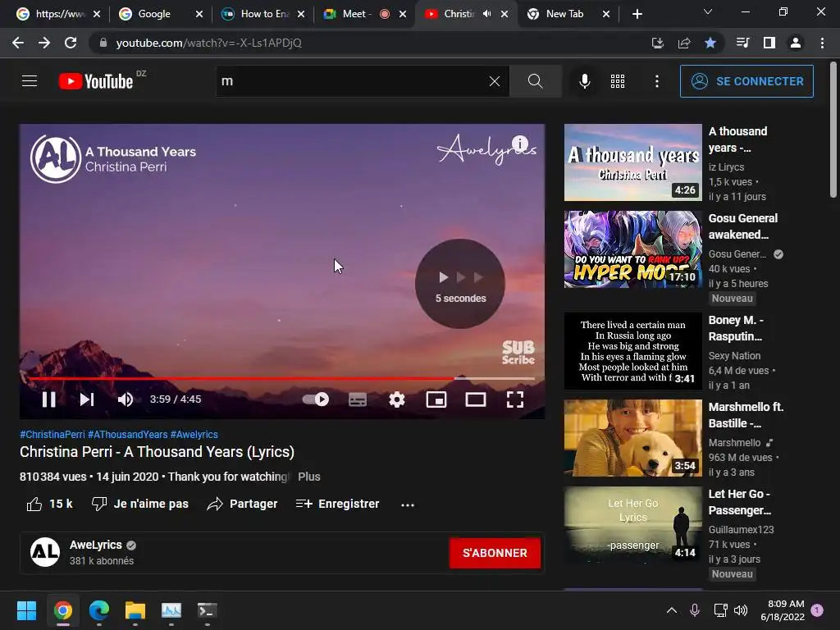
Task: Click the address bar URL
Action: click(x=209, y=43)
